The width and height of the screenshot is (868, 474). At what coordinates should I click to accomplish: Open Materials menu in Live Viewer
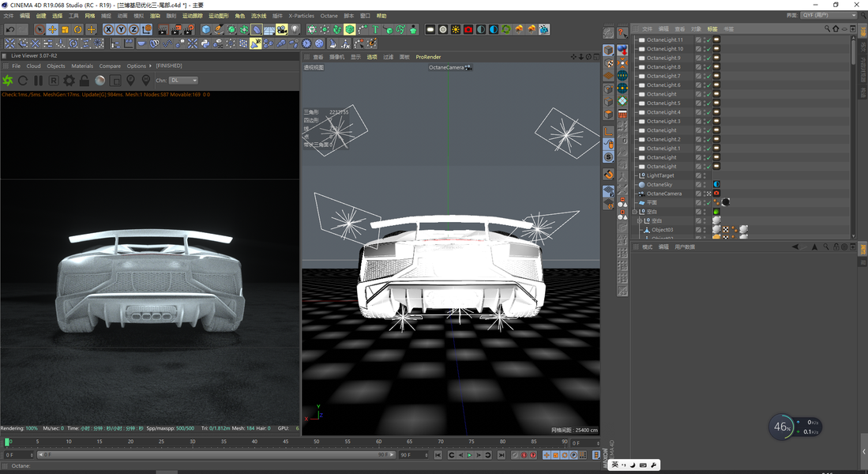82,66
